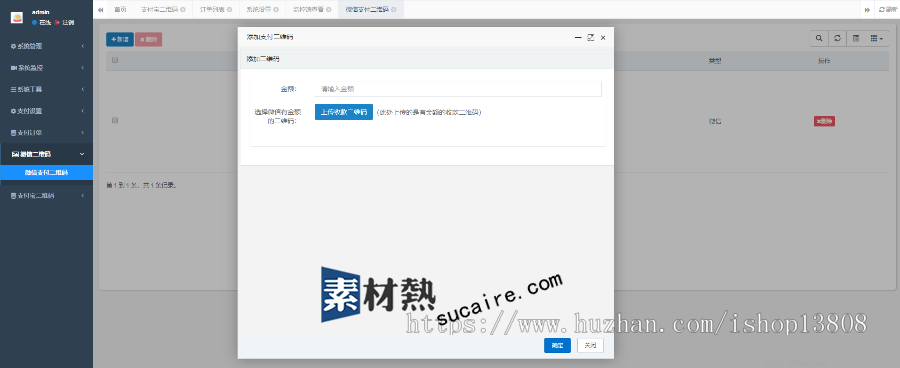This screenshot has width=900, height=368.
Task: Click the pagination record count text
Action: coord(142,185)
